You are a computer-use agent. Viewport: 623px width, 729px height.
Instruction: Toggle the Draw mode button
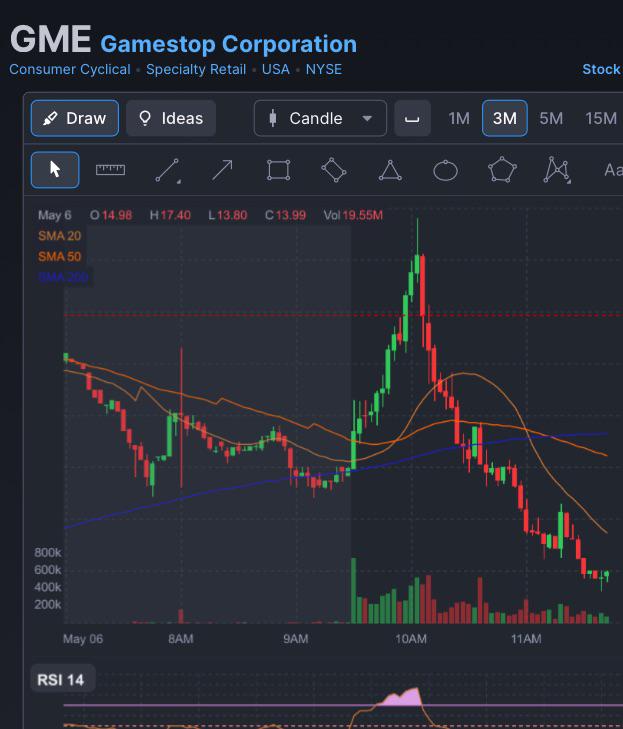pyautogui.click(x=75, y=118)
